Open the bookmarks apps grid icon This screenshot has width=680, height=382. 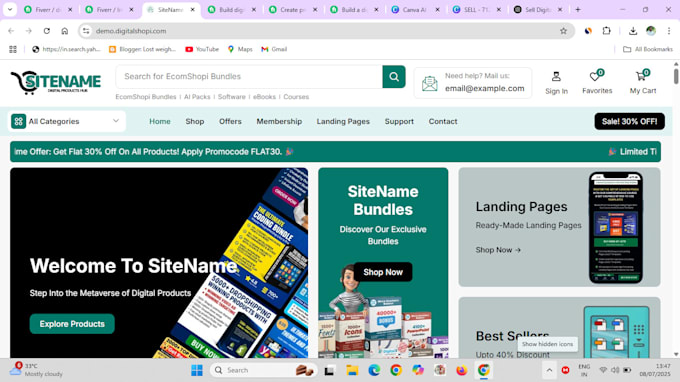pos(13,49)
